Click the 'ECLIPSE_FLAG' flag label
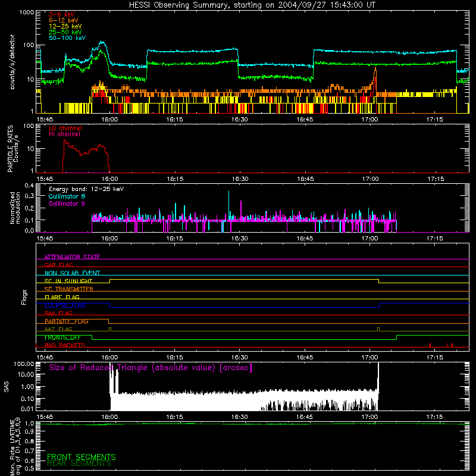This screenshot has height=476, width=476. click(65, 305)
